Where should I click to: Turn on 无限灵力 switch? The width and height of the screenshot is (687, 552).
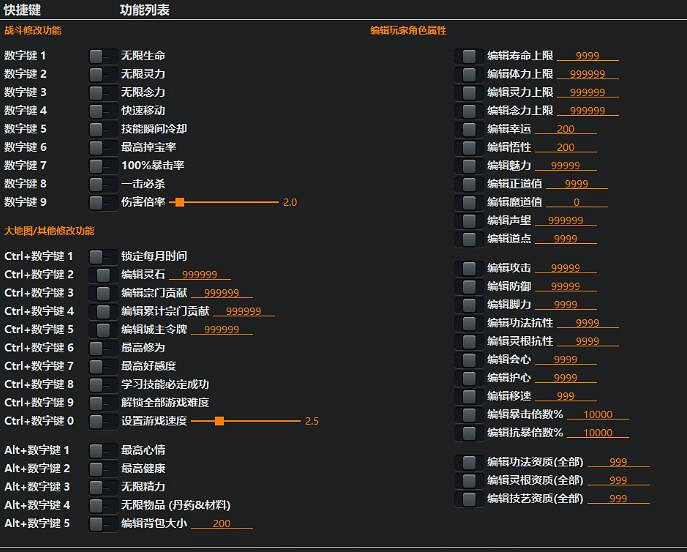(102, 74)
